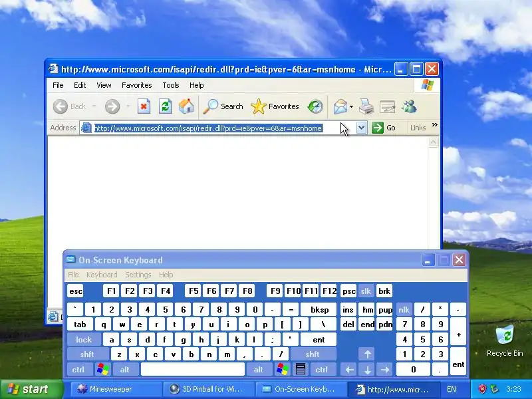Toggle the nlk (num lock) key
Image resolution: width=532 pixels, height=399 pixels.
(404, 309)
